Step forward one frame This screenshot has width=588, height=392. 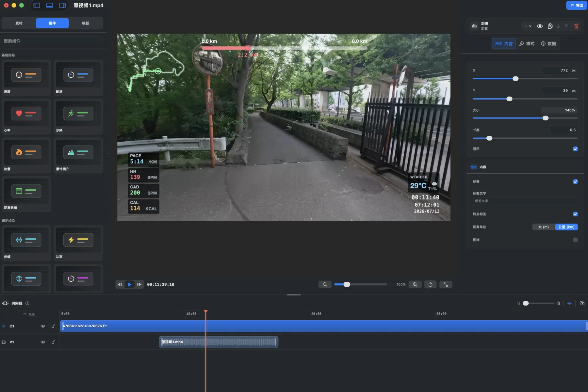pos(139,284)
